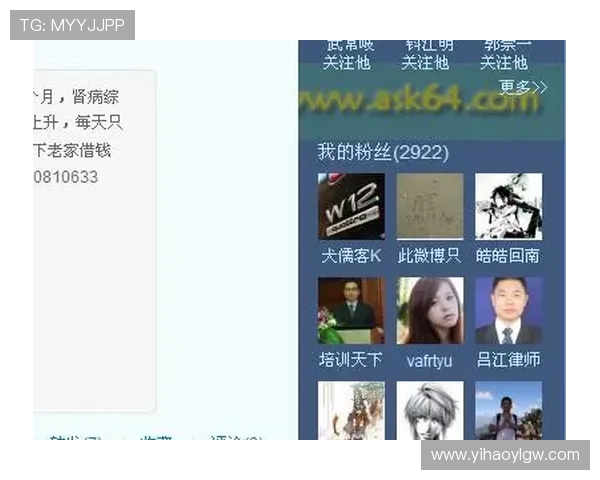This screenshot has width=600, height=480.
Task: Click the text 下老家借钱
Action: coord(72,150)
